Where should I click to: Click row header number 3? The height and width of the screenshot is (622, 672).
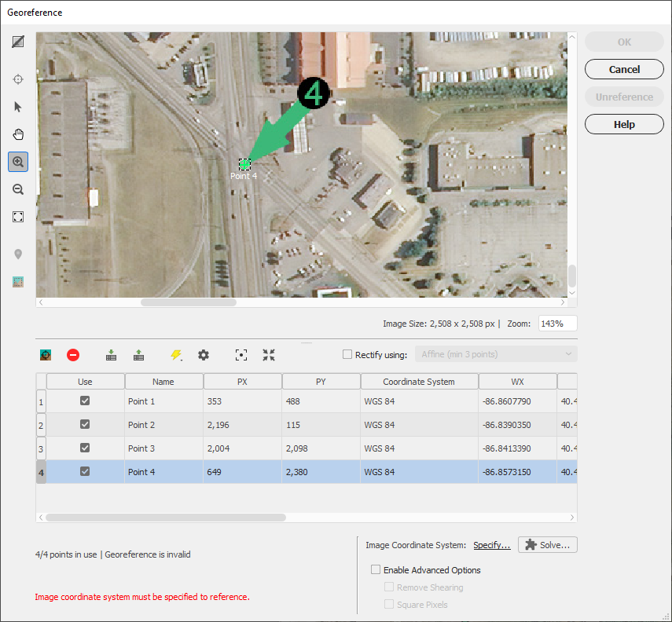41,449
